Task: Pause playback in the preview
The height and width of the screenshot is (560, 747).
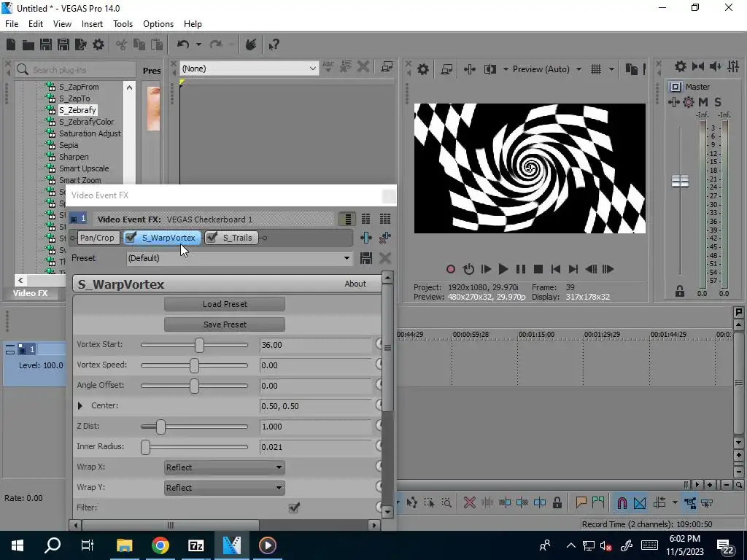Action: 521,269
